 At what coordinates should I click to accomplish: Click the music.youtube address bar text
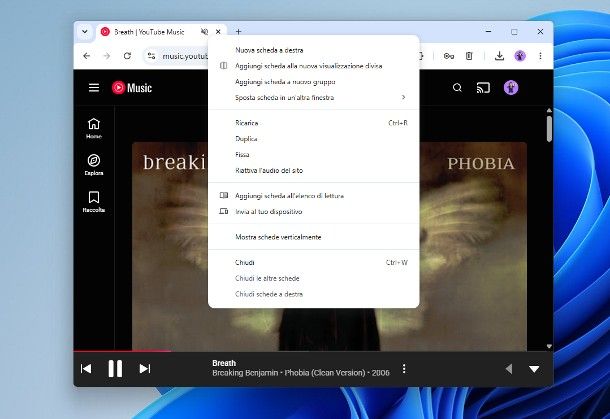coord(185,56)
